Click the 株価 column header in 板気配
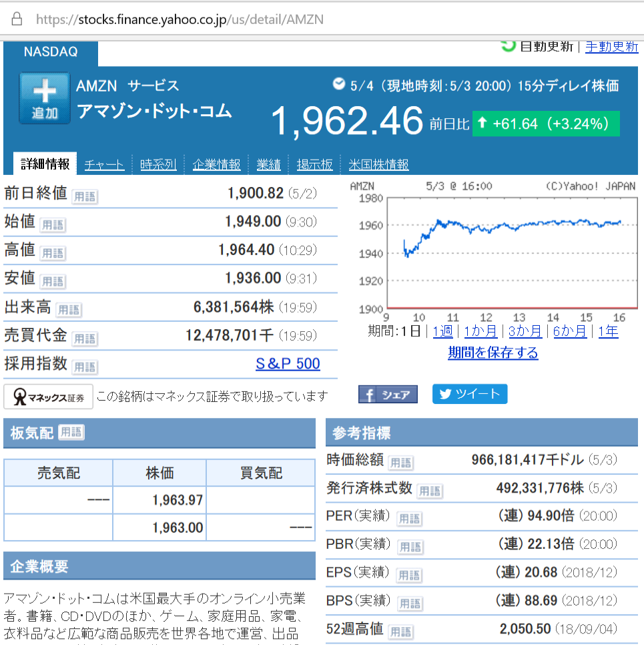Image resolution: width=644 pixels, height=645 pixels. [x=159, y=473]
